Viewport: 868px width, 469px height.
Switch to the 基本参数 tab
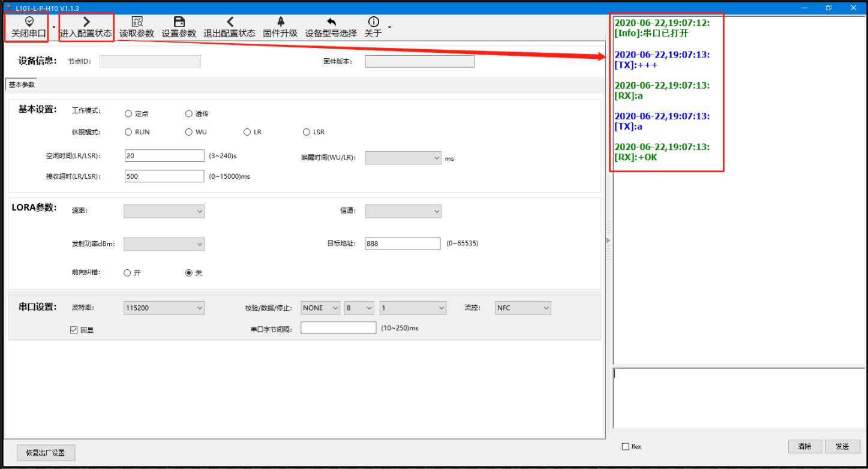(x=22, y=85)
